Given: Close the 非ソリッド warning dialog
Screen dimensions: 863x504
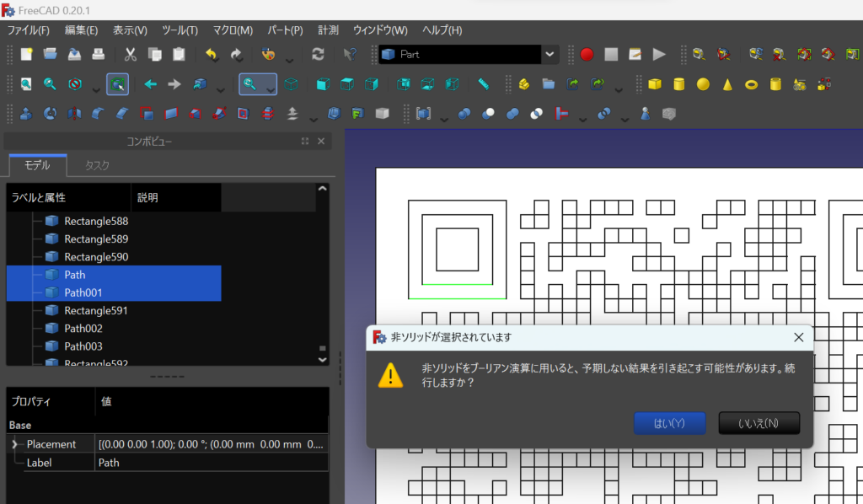Looking at the screenshot, I should tap(799, 337).
